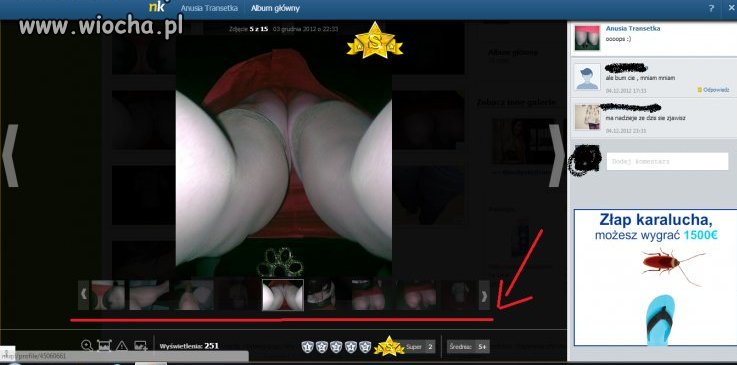Click the Średnia 5+ average button
This screenshot has width=737, height=365.
(x=468, y=347)
